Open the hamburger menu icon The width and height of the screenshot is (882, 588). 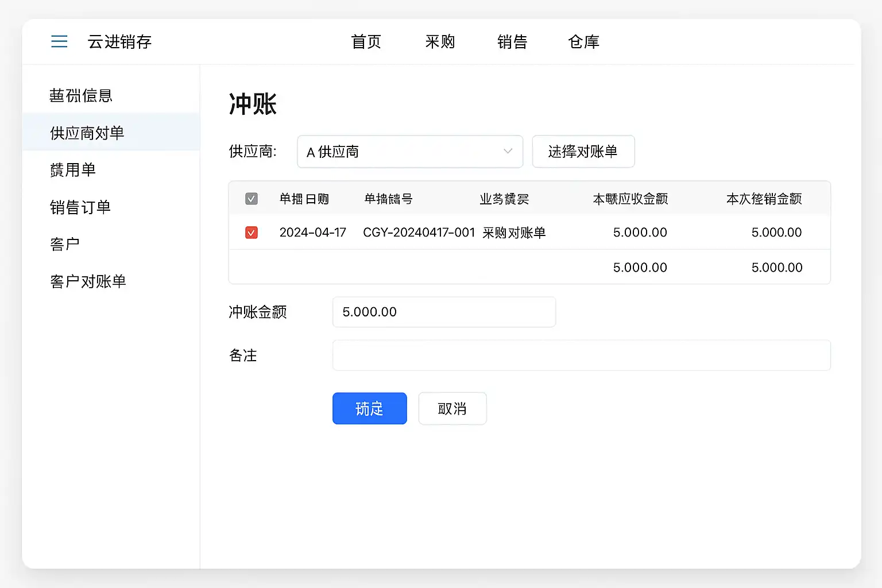(x=59, y=41)
